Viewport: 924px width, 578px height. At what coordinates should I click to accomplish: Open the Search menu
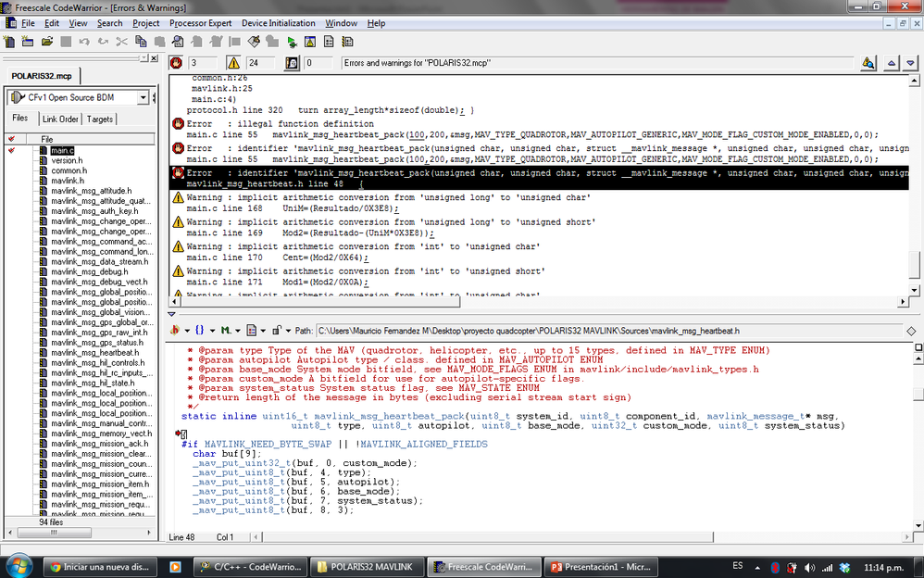[109, 23]
